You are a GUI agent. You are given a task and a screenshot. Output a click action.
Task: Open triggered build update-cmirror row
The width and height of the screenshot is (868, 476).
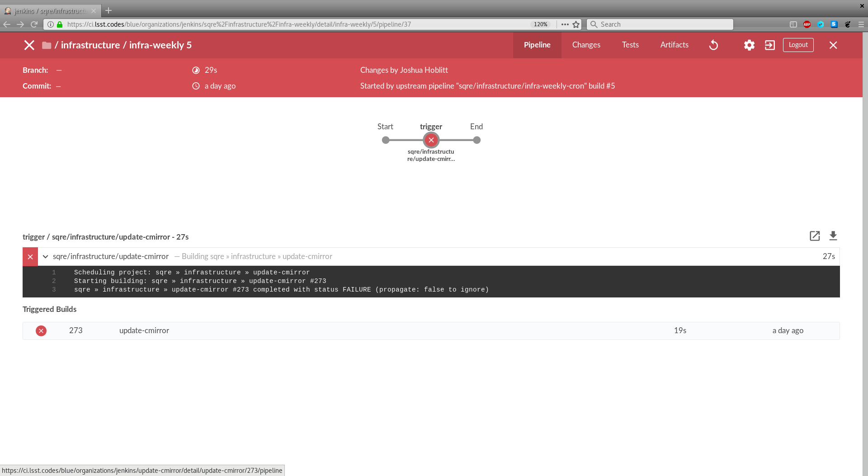pyautogui.click(x=144, y=331)
